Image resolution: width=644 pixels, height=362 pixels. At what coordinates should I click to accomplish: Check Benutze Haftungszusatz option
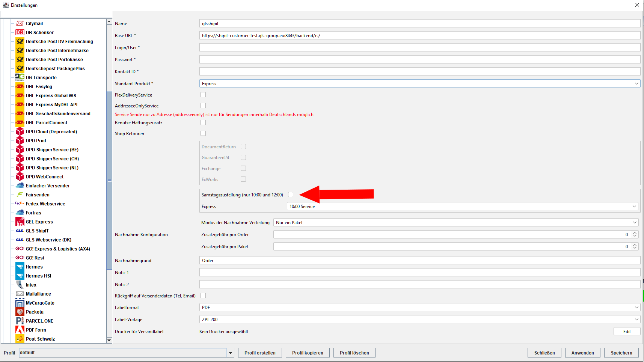[x=203, y=122]
